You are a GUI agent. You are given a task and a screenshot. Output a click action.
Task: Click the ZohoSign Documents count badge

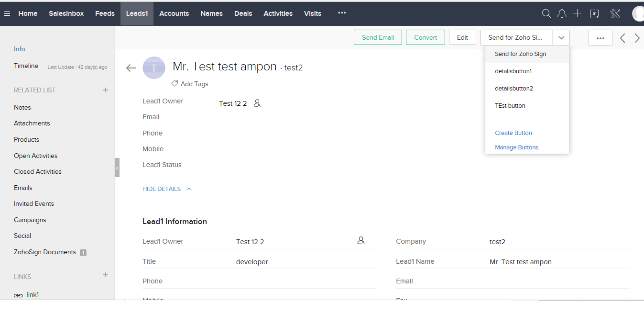(x=83, y=252)
